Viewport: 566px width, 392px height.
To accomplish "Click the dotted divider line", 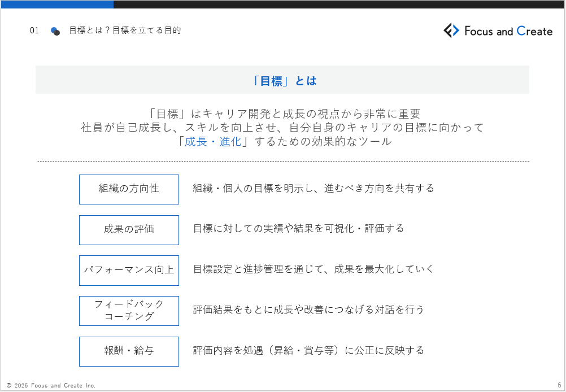I will click(x=282, y=162).
